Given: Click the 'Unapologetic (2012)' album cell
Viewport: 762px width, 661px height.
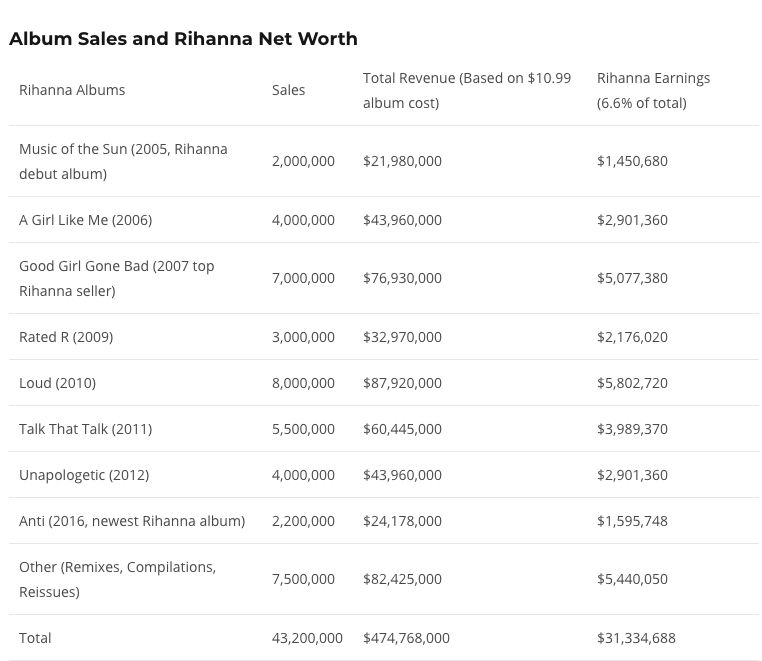Looking at the screenshot, I should coord(84,475).
